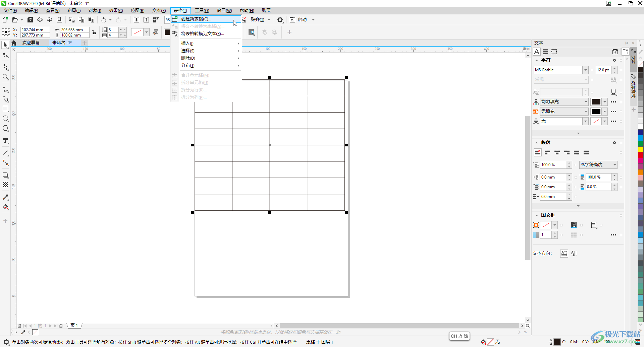
Task: Toggle underline in the character panel
Action: pos(613,92)
